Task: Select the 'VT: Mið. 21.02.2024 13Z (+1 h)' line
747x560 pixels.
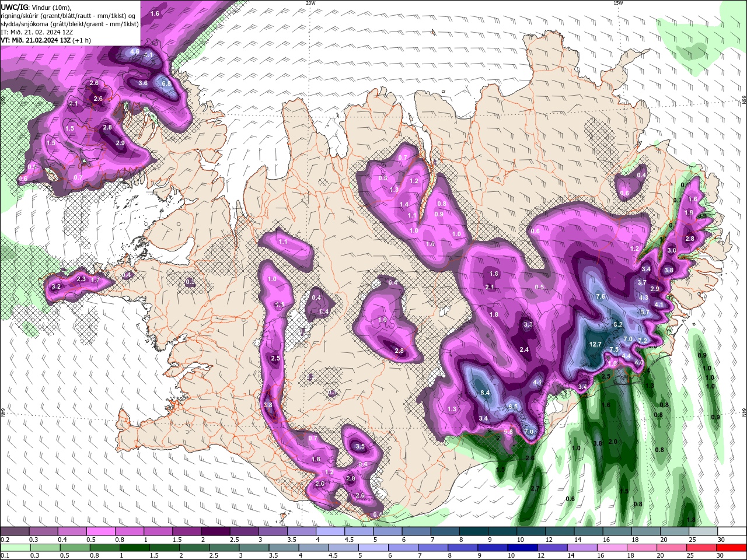Action: 46,40
